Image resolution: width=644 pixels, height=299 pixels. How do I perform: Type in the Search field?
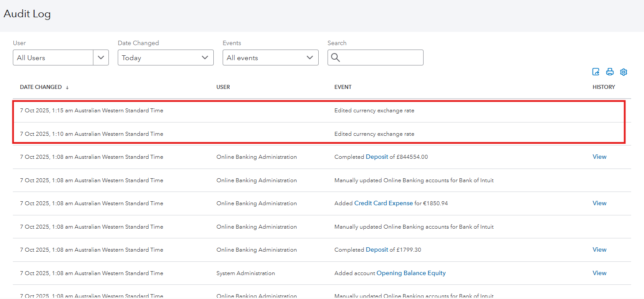381,57
